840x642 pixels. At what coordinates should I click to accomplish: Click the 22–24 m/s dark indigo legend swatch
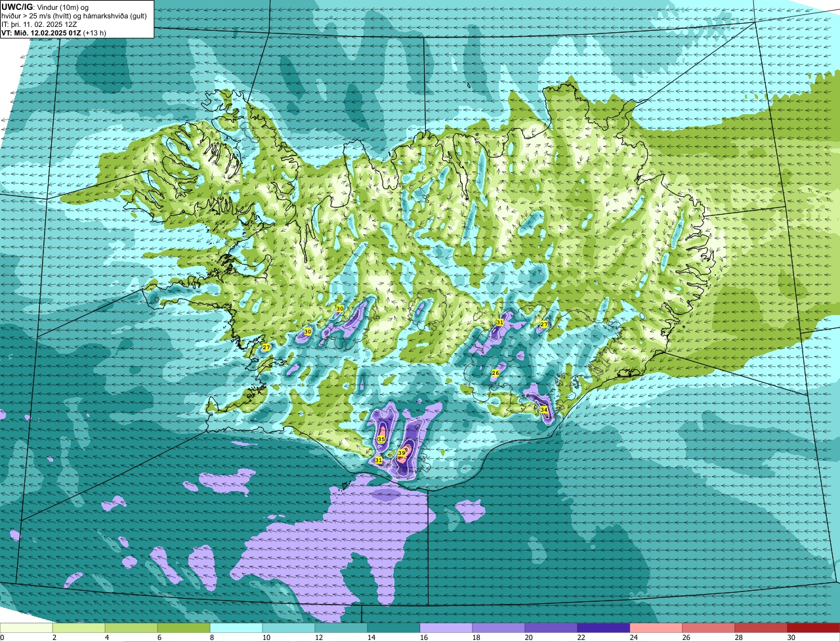click(x=604, y=628)
